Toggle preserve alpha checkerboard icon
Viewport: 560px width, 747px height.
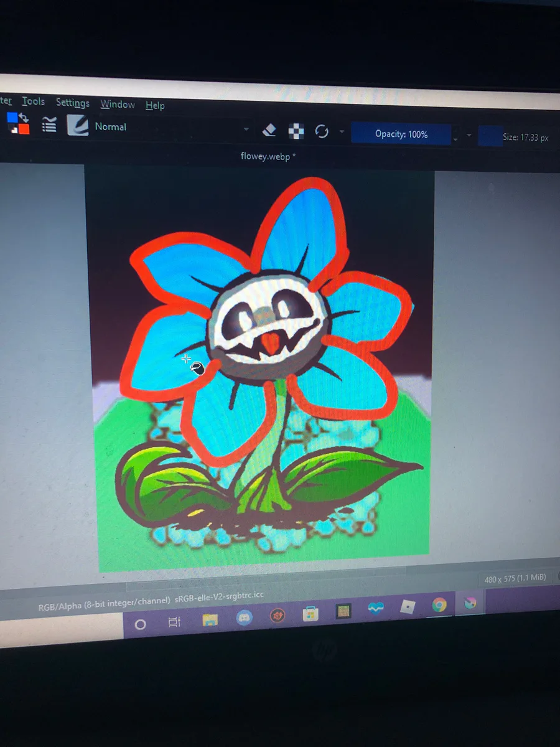296,131
